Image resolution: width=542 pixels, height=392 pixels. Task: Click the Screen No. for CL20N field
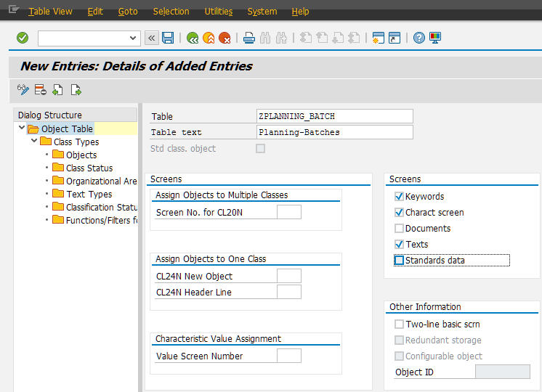pos(289,213)
